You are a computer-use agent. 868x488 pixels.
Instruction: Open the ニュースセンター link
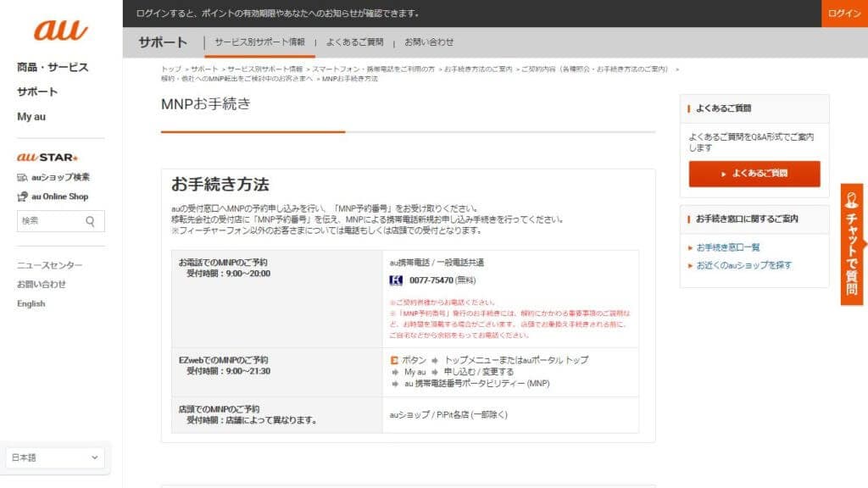[x=50, y=265]
